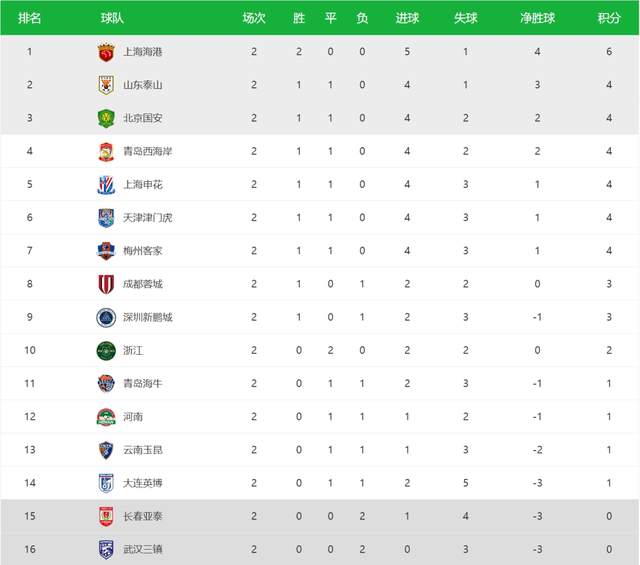This screenshot has width=640, height=565.
Task: Sort by the 积分 column header
Action: (x=609, y=18)
